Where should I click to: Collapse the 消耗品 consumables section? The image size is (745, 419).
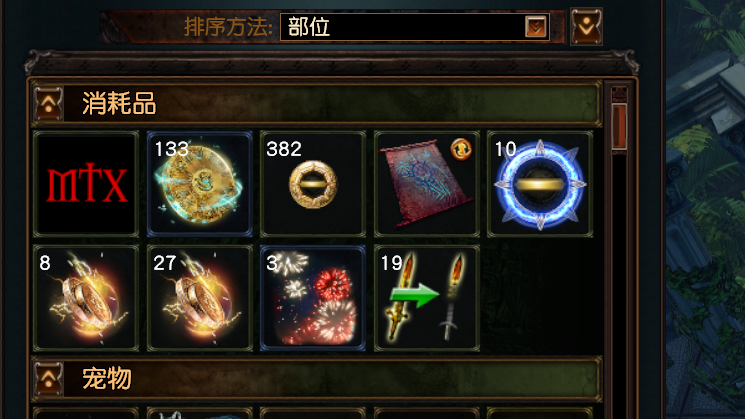pos(48,103)
